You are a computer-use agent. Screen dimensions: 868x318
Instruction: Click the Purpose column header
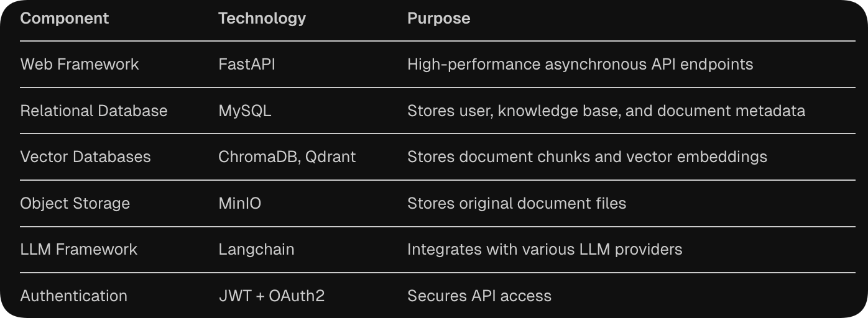438,19
